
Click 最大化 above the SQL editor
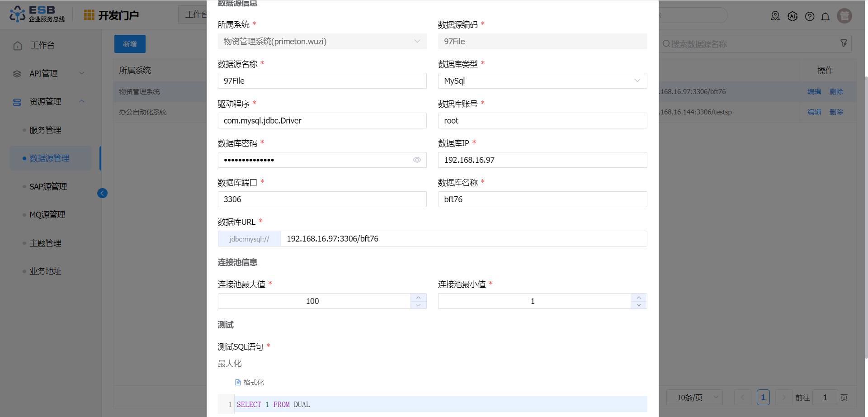[x=230, y=364]
